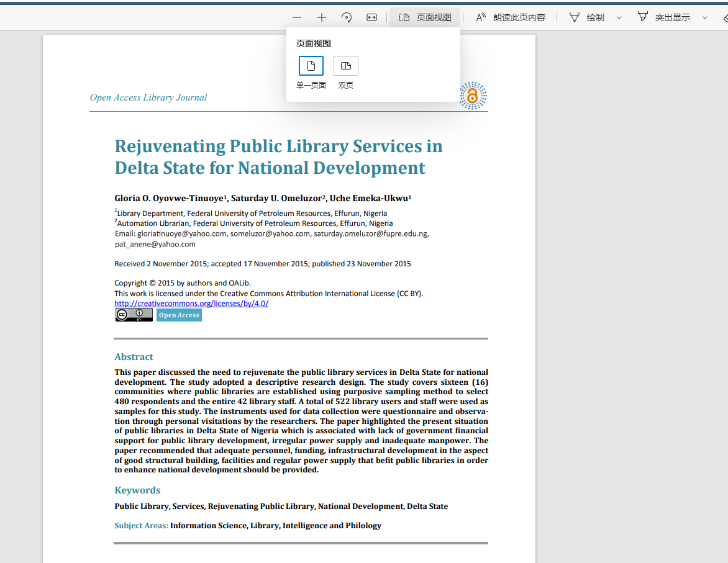Click the Creative Commons CC BY badge
The image size is (728, 563).
[x=134, y=315]
